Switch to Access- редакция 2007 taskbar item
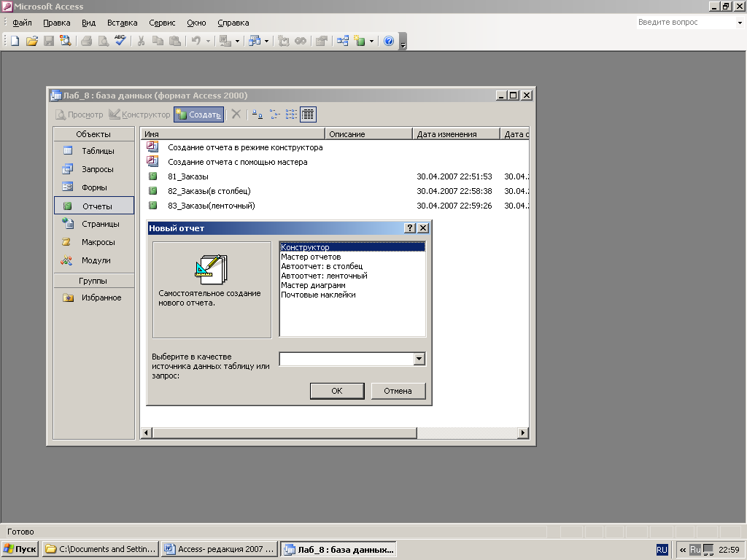 (x=220, y=549)
